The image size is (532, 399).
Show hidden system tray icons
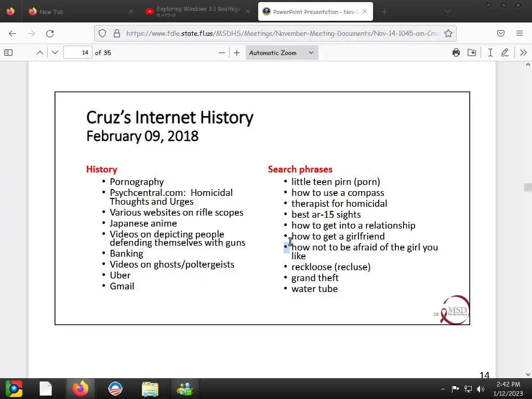pyautogui.click(x=443, y=389)
